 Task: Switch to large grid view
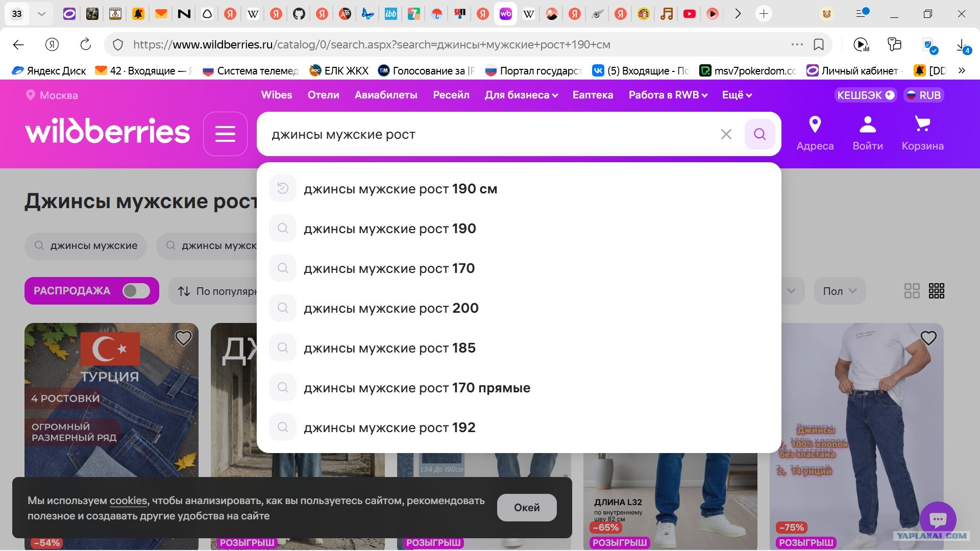click(x=912, y=291)
